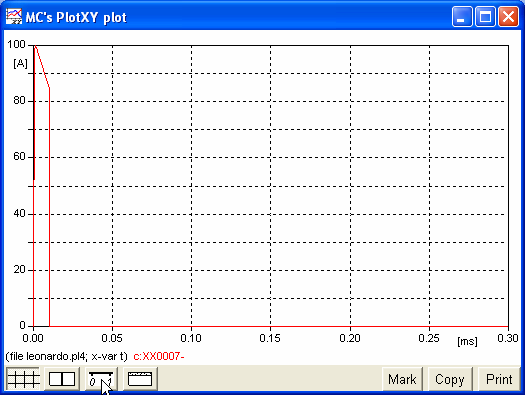The height and width of the screenshot is (395, 525).
Task: Minimize the PlotXY plot window
Action: click(462, 16)
